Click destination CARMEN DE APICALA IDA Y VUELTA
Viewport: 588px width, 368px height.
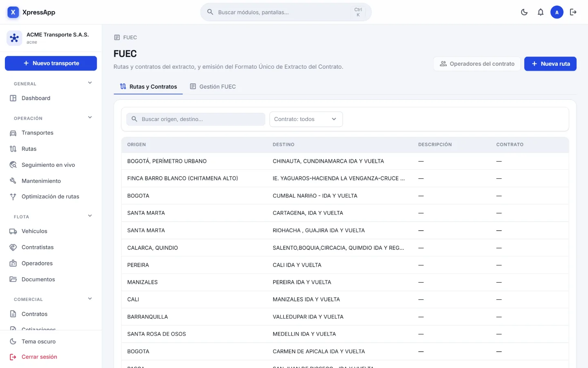(x=318, y=351)
